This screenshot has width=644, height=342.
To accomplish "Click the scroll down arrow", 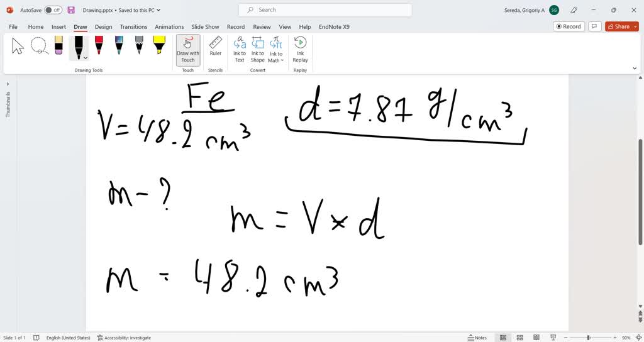I will tap(640, 306).
